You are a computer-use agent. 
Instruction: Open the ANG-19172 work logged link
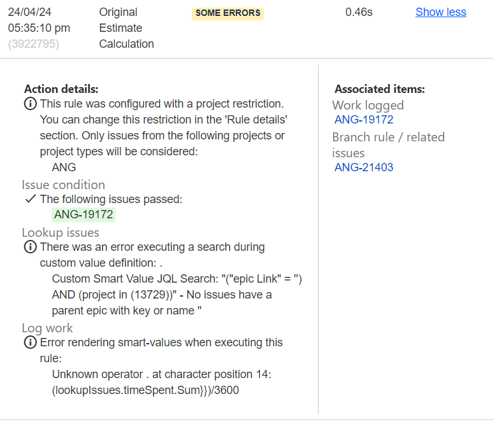[x=364, y=120]
